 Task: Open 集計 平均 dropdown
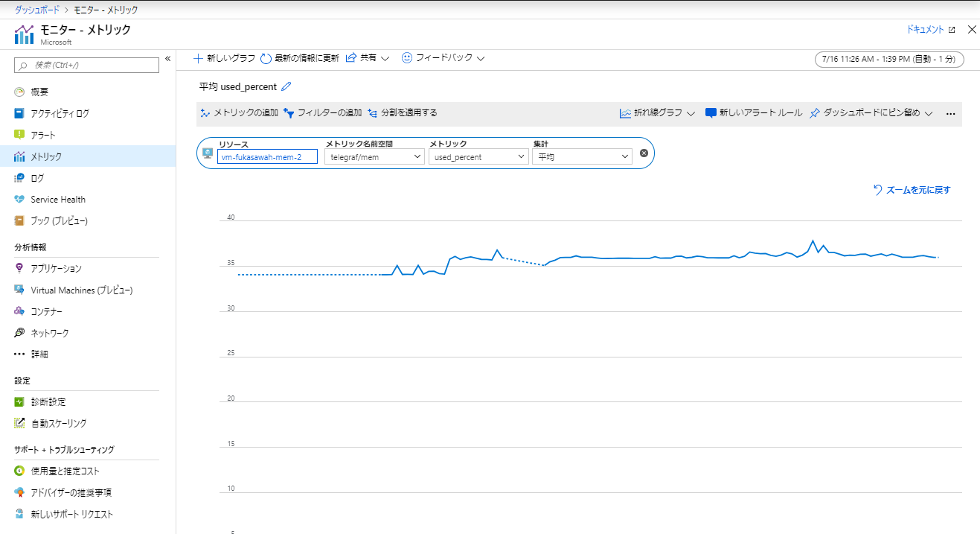coord(582,157)
